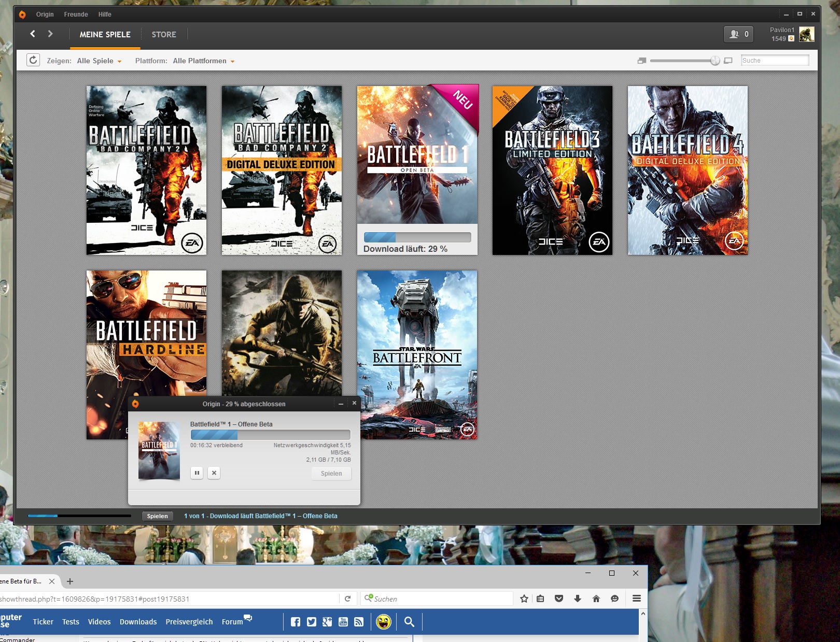Click '00:16:32 verbleibend' time remaining

[x=216, y=446]
